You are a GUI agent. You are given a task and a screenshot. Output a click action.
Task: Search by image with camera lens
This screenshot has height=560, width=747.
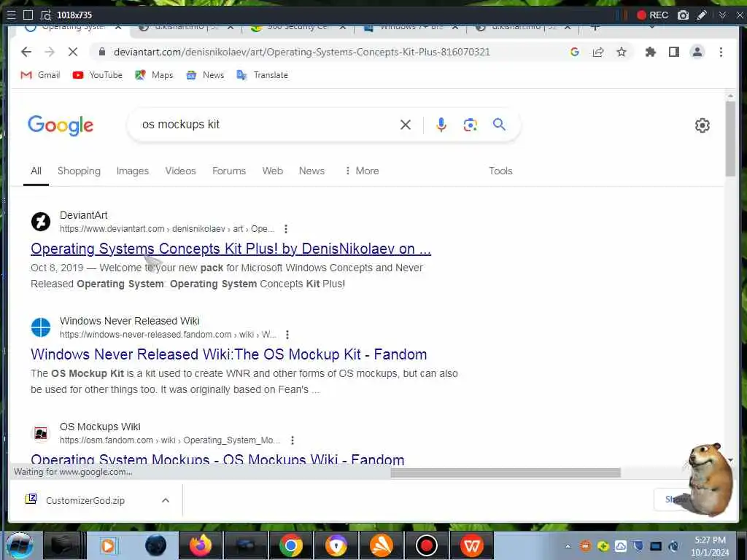point(471,125)
